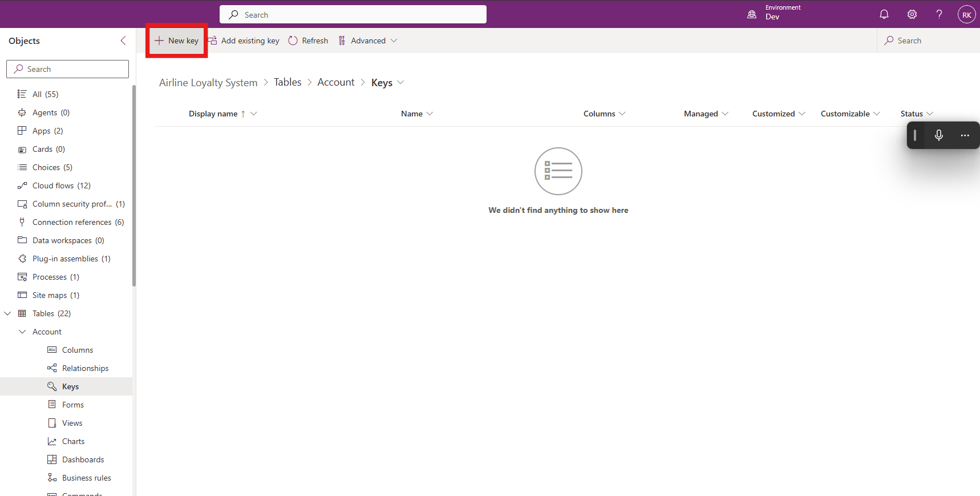Expand the Advanced dropdown menu
This screenshot has height=496, width=980.
coord(368,41)
